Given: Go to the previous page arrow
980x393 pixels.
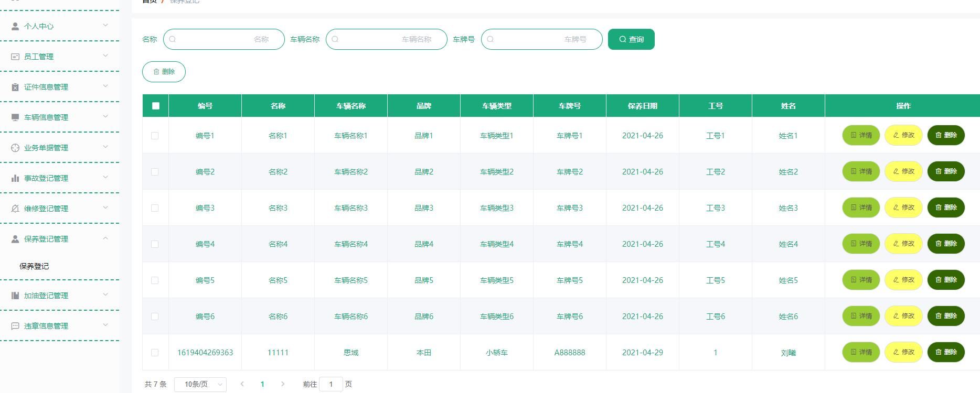Looking at the screenshot, I should click(242, 384).
